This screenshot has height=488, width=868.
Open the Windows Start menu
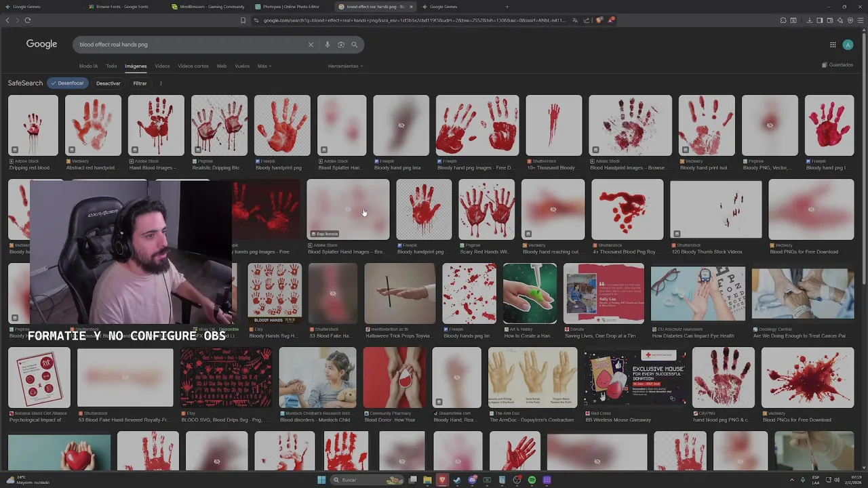[321, 480]
